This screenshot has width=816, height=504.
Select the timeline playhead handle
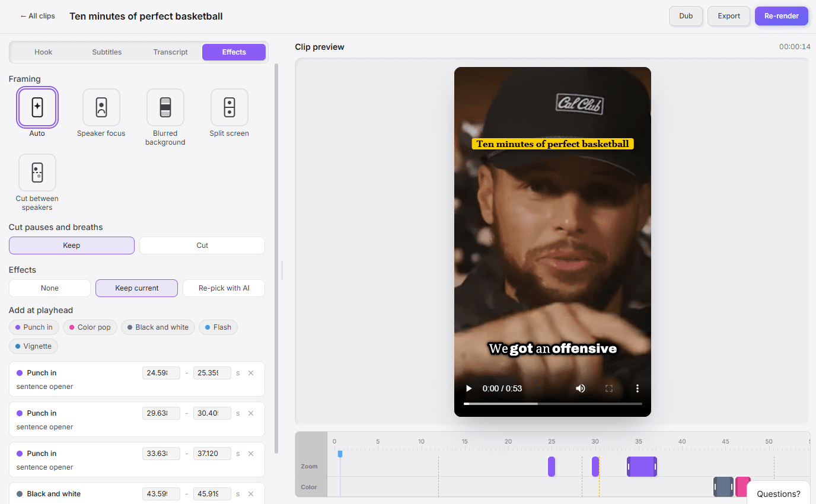pyautogui.click(x=340, y=454)
